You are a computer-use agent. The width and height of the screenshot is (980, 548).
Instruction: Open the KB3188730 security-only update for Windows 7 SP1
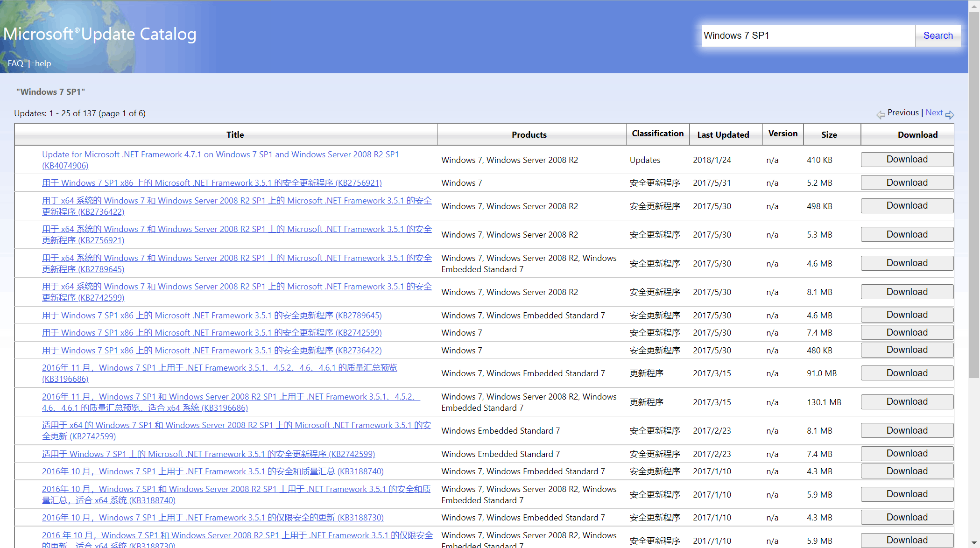pyautogui.click(x=213, y=518)
